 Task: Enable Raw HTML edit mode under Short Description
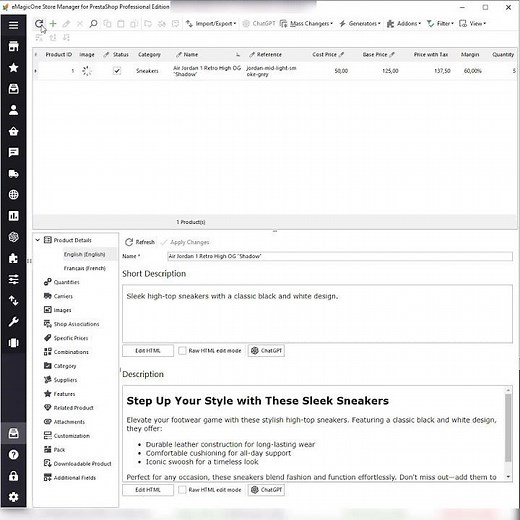click(x=182, y=351)
